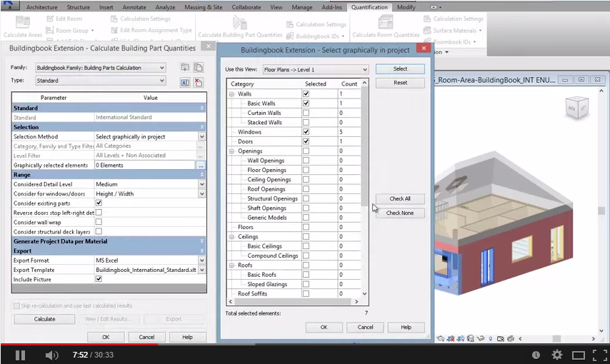Click the category list horizontal scrollbar
610x364 pixels.
click(x=294, y=301)
